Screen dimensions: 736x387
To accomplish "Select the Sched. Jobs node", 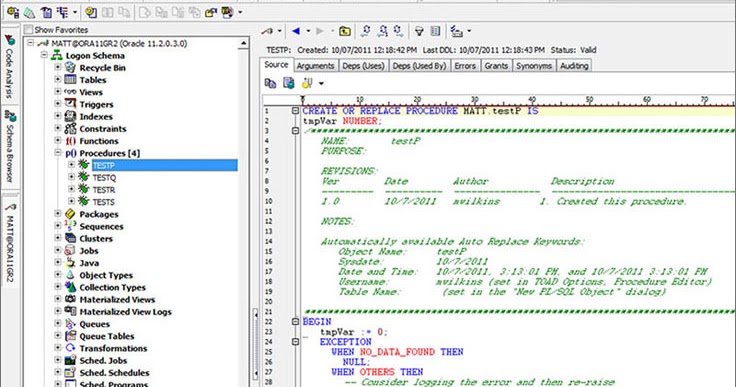I will point(103,361).
